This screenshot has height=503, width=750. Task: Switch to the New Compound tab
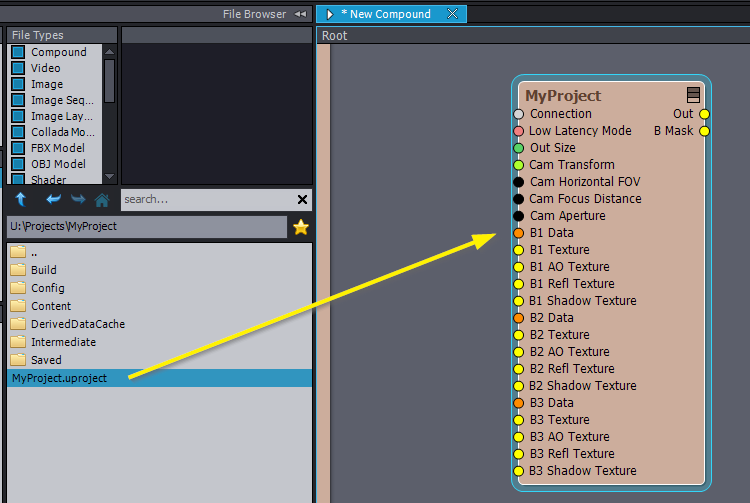point(385,14)
